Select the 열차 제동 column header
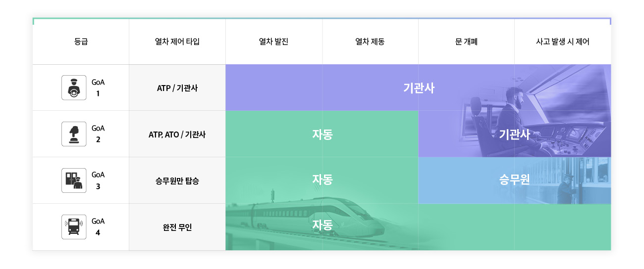 pos(370,42)
